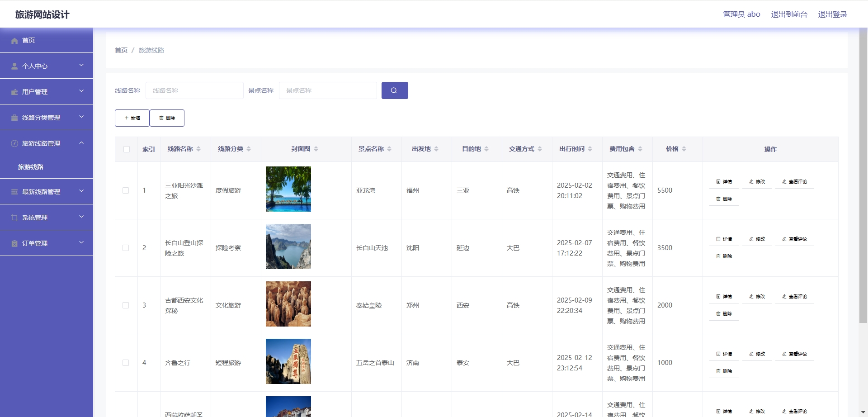Check the checkbox for 齐鲁之行 row
This screenshot has width=868, height=417.
point(126,362)
